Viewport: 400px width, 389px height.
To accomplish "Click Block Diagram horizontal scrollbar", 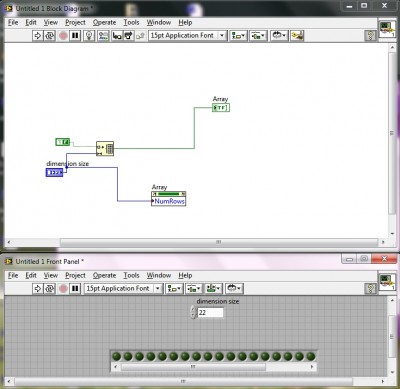I will [219, 242].
